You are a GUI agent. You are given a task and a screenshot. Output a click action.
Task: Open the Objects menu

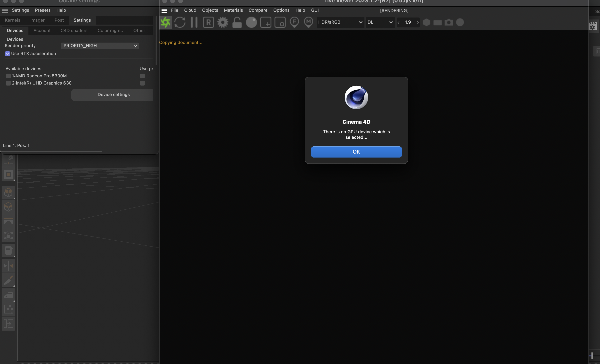tap(210, 10)
